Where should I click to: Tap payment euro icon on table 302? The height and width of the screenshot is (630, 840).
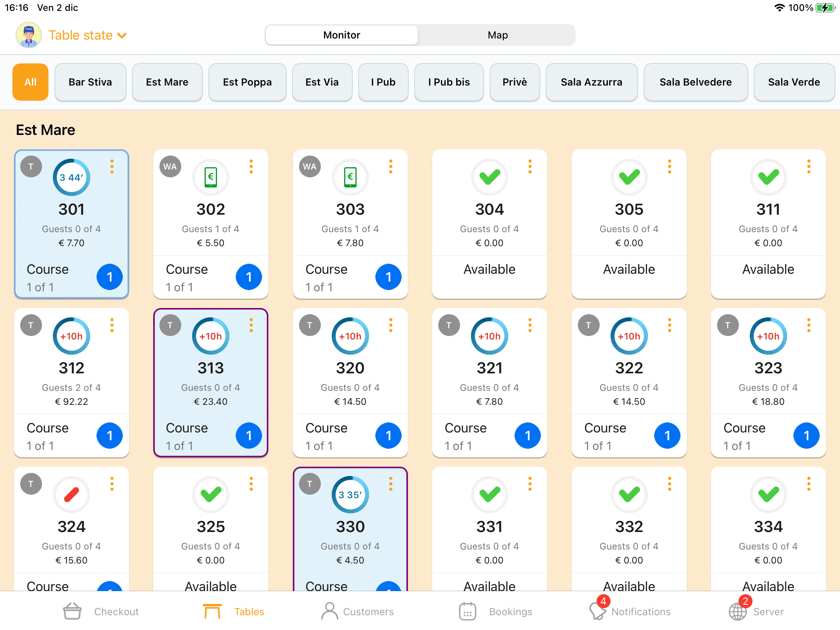click(x=211, y=177)
